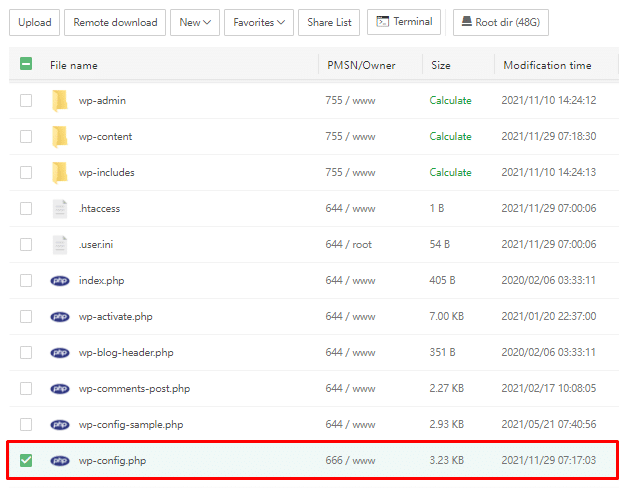Image resolution: width=619 pixels, height=488 pixels.
Task: Click the 405 B size value
Action: (442, 280)
